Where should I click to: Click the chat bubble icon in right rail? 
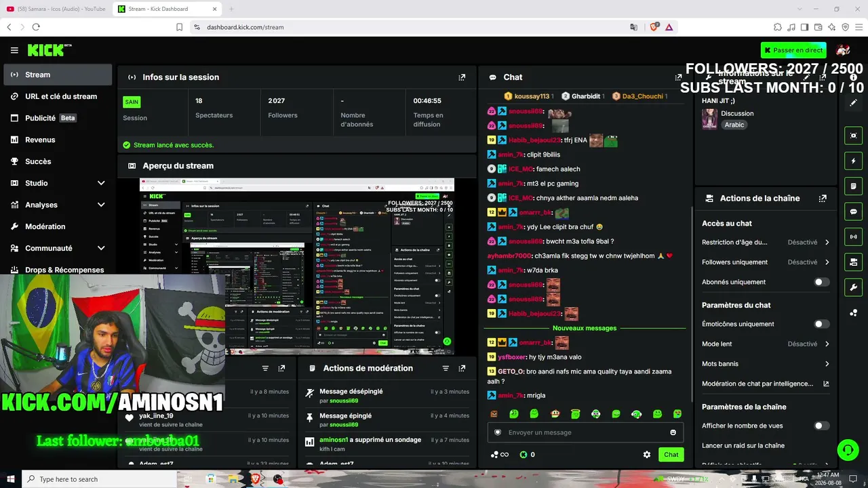tap(854, 211)
